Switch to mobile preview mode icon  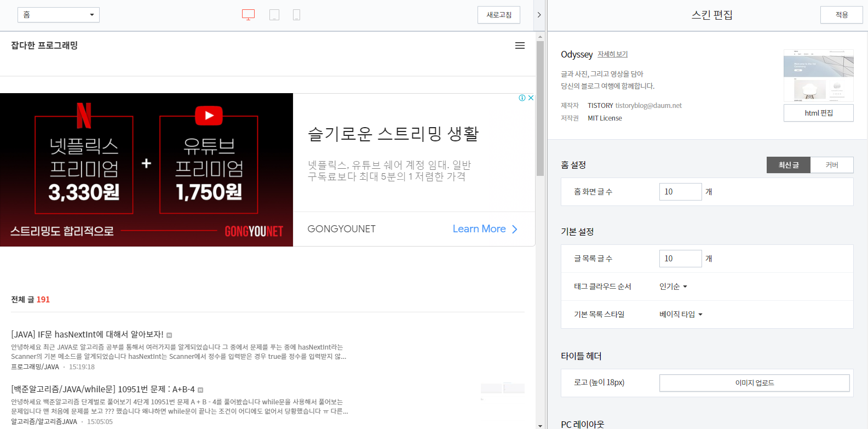pyautogui.click(x=296, y=15)
